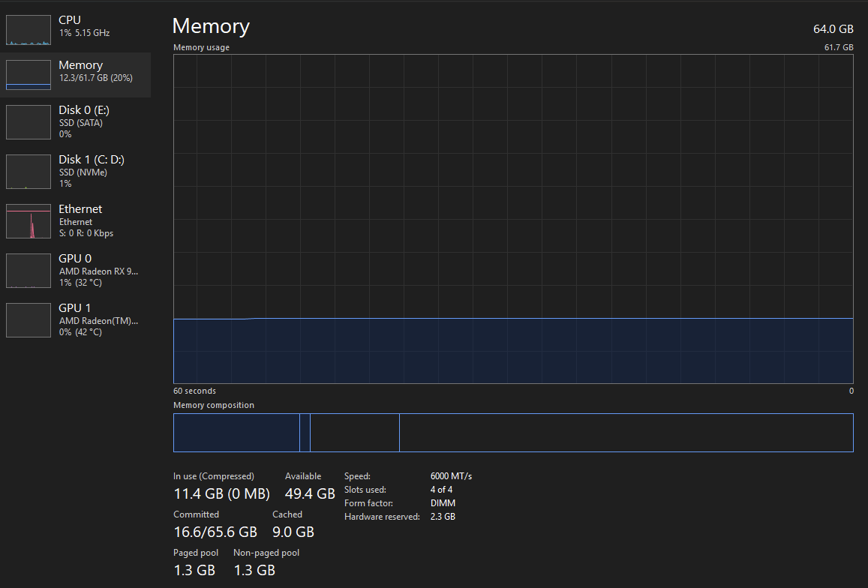This screenshot has height=588, width=868.
Task: Click the in-use segment of Memory composition
Action: coord(236,433)
